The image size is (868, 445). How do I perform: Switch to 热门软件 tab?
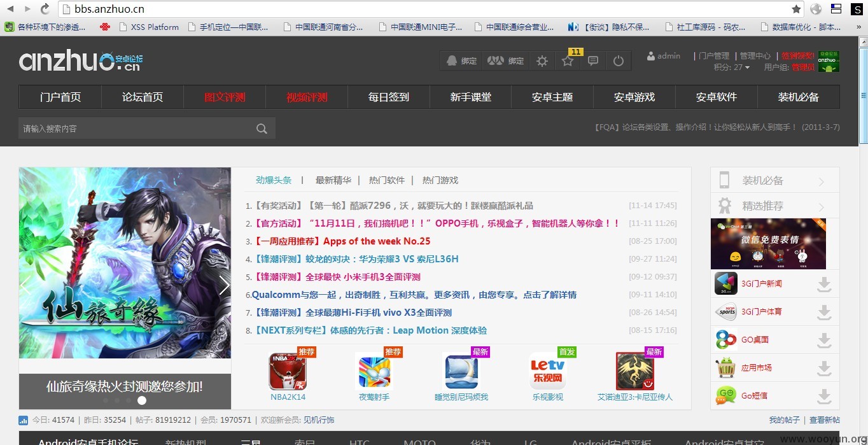(387, 180)
